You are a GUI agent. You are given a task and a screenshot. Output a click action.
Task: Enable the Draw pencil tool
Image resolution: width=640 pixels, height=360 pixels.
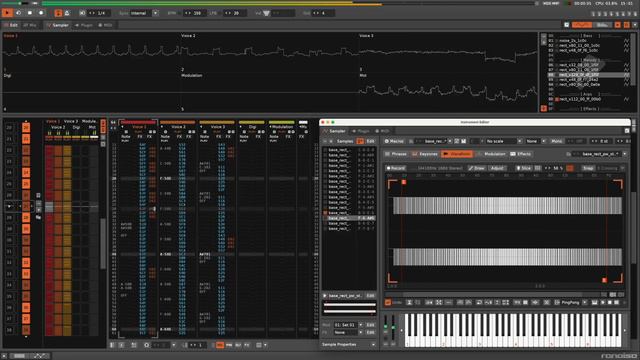tap(477, 168)
